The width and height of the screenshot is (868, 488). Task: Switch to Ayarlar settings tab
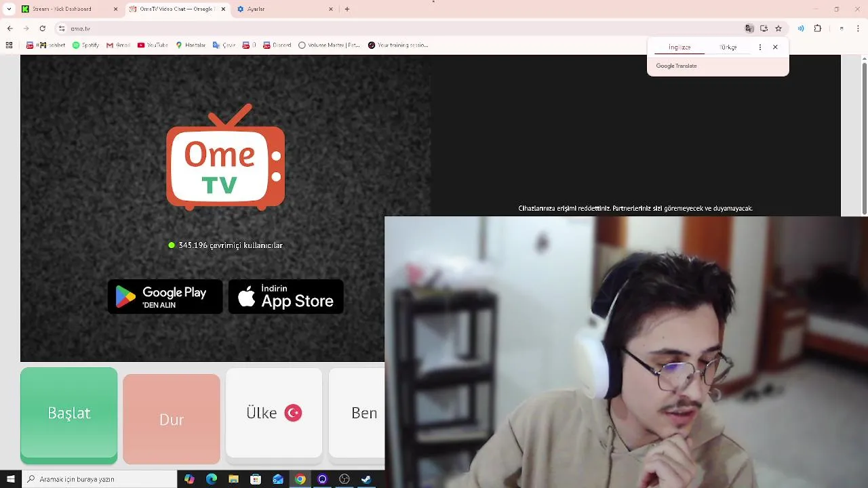tap(285, 9)
